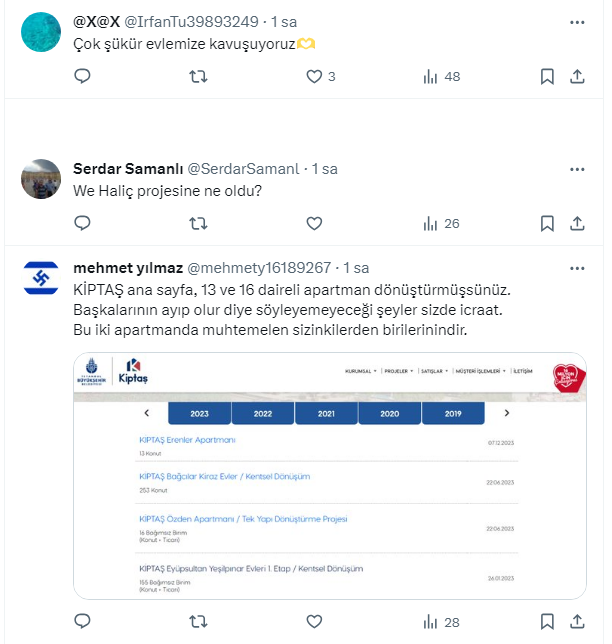Share mehmet yılmaz's tweet
This screenshot has width=612, height=644.
578,622
